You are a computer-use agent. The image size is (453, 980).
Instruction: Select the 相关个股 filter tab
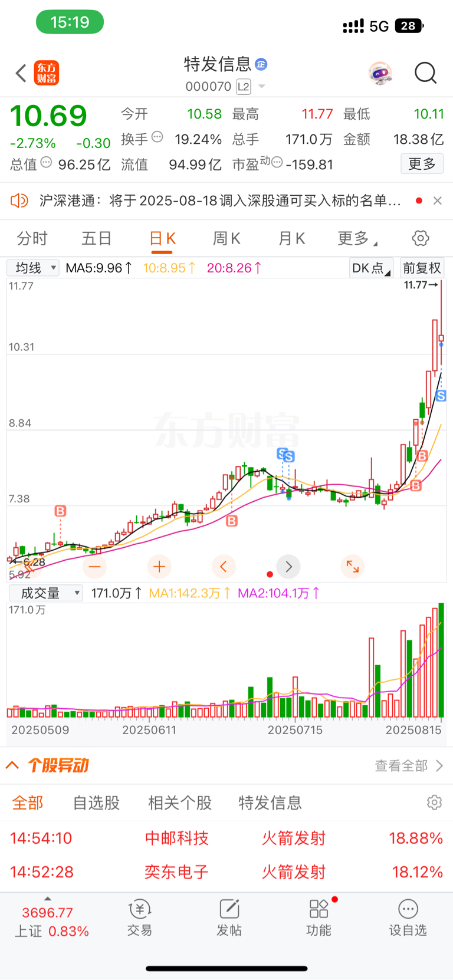[180, 803]
